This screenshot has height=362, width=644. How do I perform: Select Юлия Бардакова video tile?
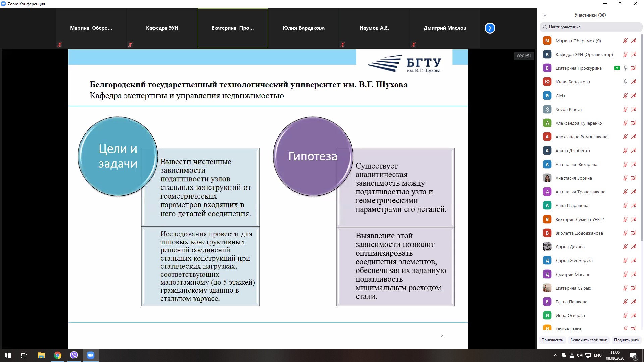[x=304, y=28]
